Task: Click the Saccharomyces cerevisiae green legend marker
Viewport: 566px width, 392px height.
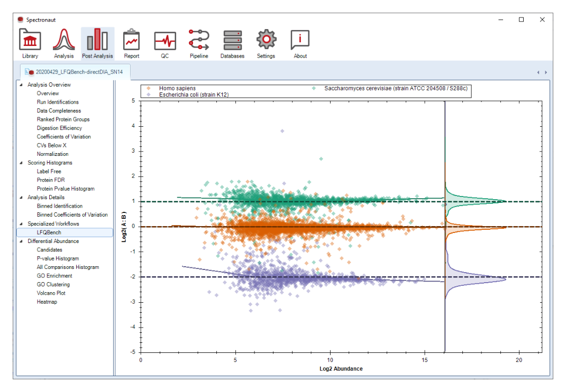Action: coord(314,88)
